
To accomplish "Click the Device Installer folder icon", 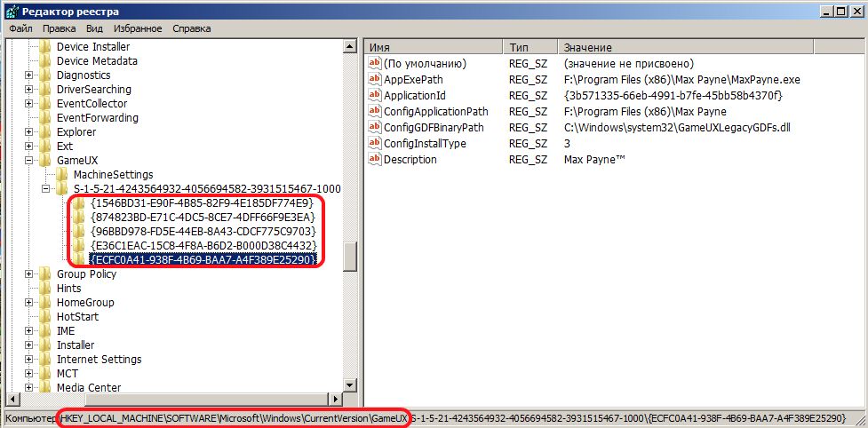I will point(45,47).
